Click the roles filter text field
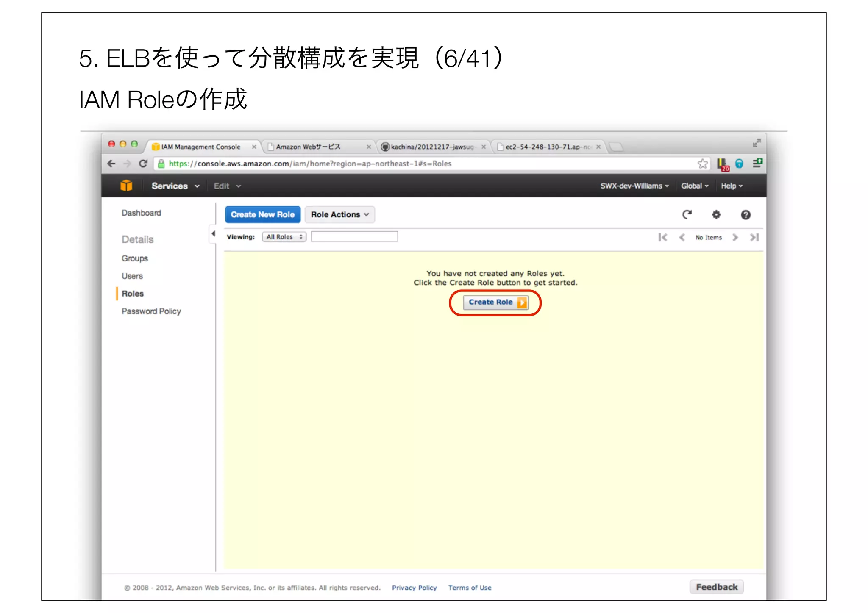 (354, 237)
